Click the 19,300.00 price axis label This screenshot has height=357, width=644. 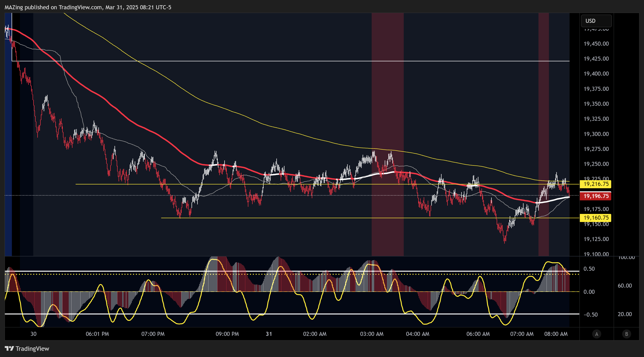[x=596, y=134]
